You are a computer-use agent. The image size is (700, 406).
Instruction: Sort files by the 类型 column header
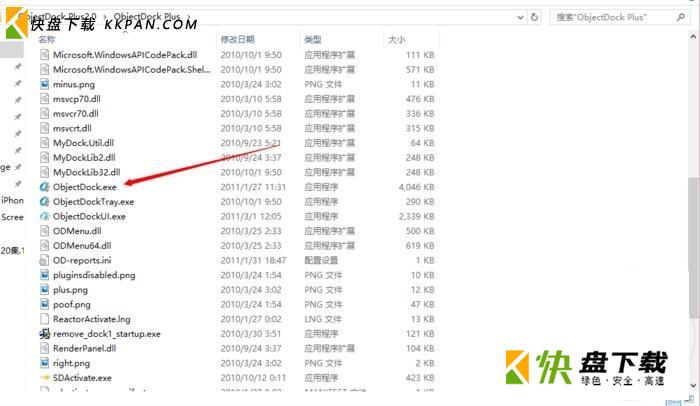tap(312, 39)
